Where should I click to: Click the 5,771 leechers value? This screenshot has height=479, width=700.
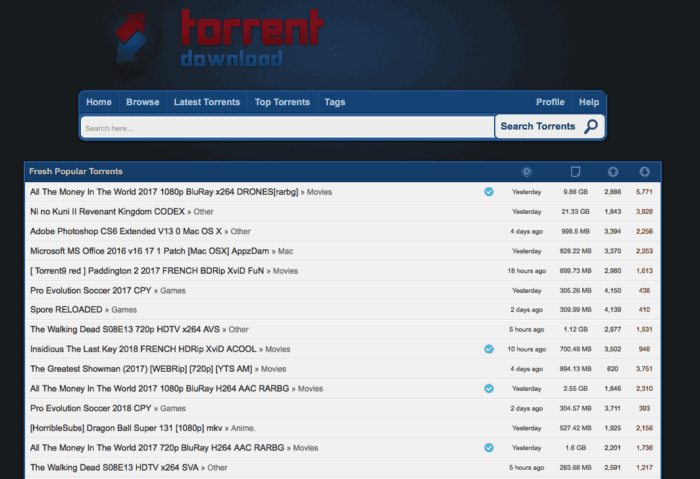[x=644, y=192]
